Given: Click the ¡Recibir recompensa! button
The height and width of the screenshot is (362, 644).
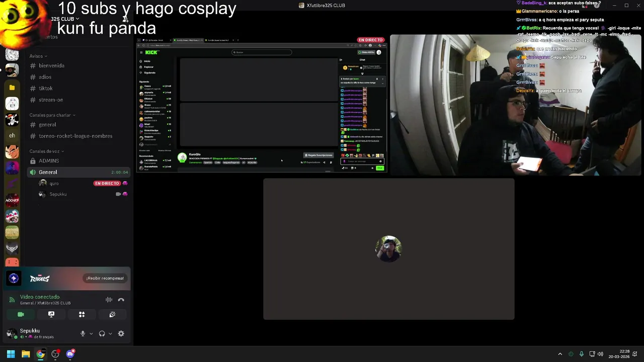Looking at the screenshot, I should (105, 278).
